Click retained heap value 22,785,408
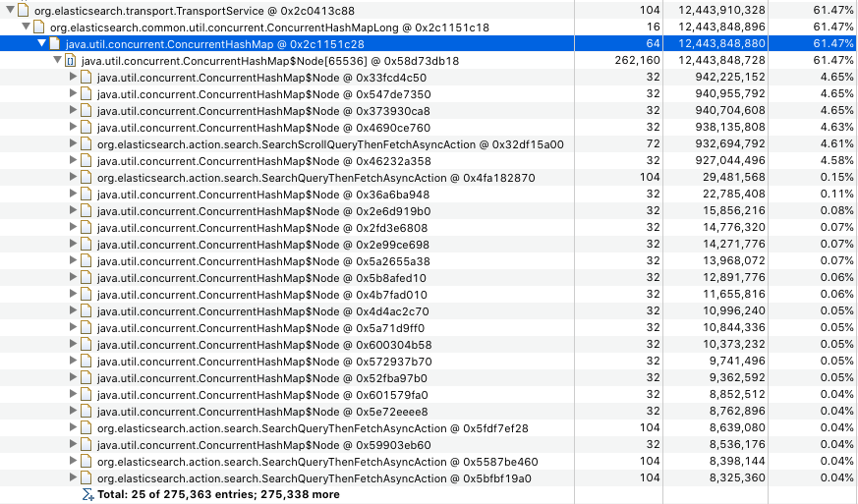The width and height of the screenshot is (858, 504). click(x=734, y=194)
